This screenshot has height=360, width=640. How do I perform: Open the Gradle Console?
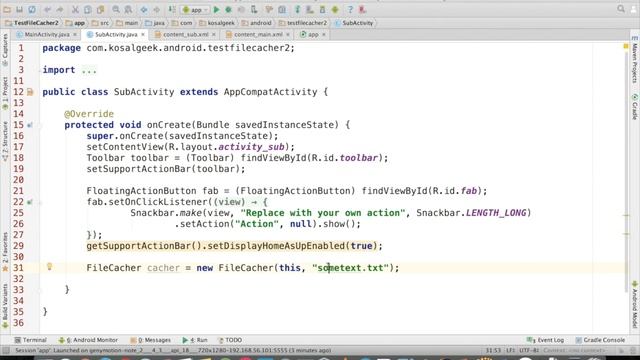coord(600,340)
